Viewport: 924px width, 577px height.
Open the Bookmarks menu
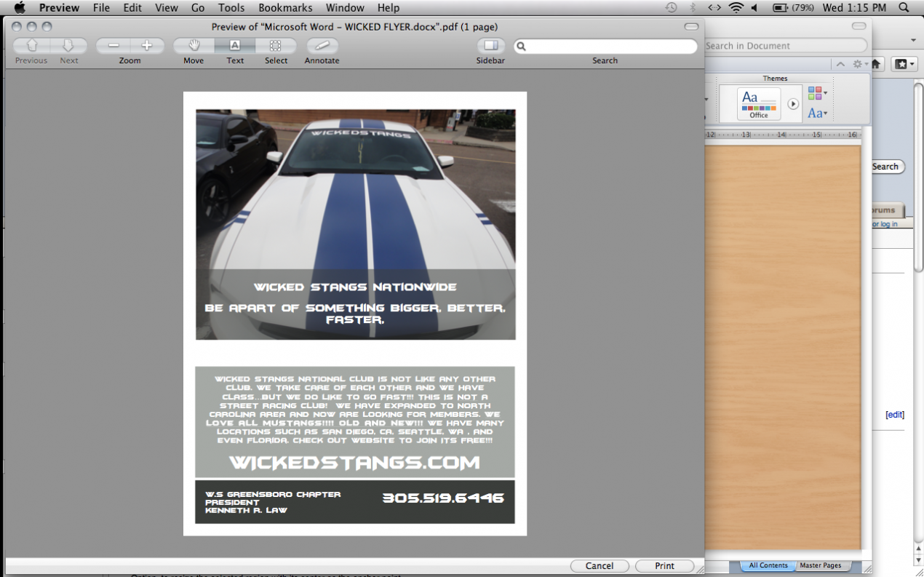coord(285,8)
